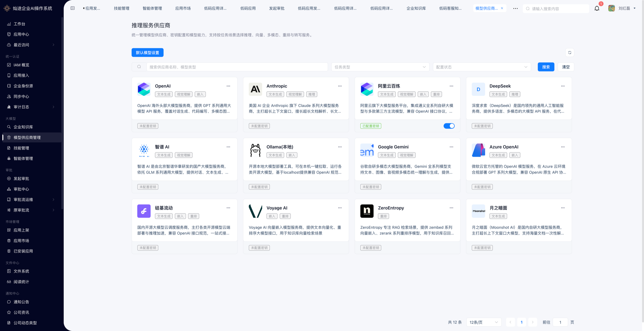Open the more menu on Voyage AI card
Viewport: 644px width, 331px height.
[340, 208]
